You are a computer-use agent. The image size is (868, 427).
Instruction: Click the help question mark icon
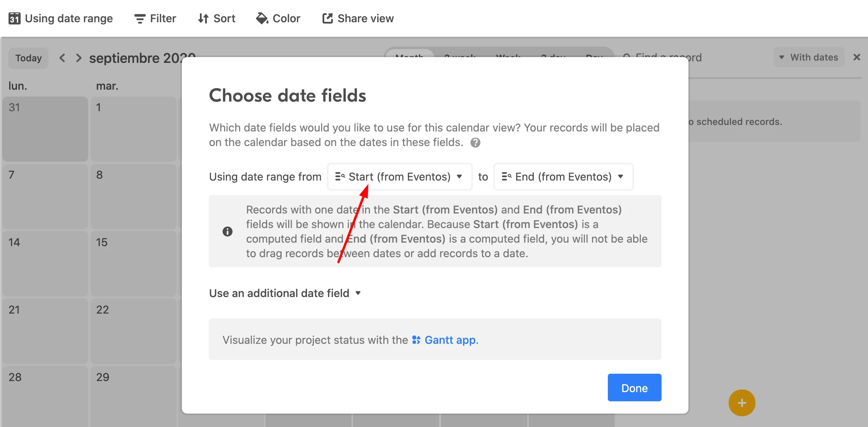pyautogui.click(x=475, y=143)
